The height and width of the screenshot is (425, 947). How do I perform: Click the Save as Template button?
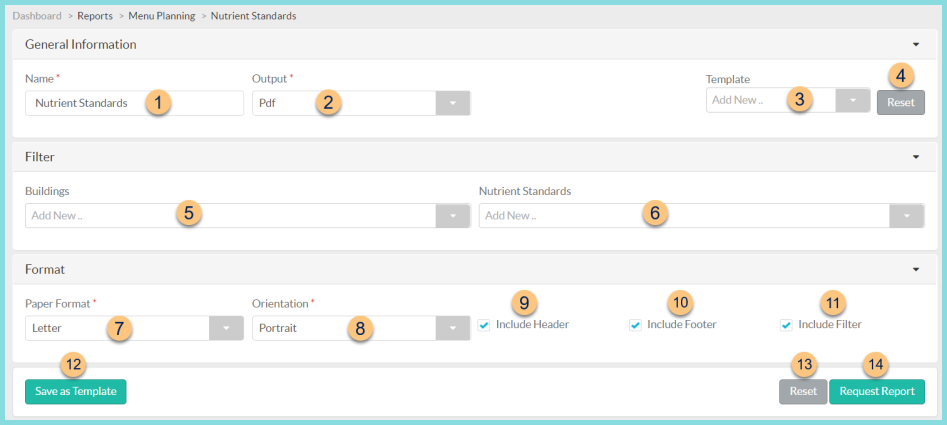[x=75, y=392]
